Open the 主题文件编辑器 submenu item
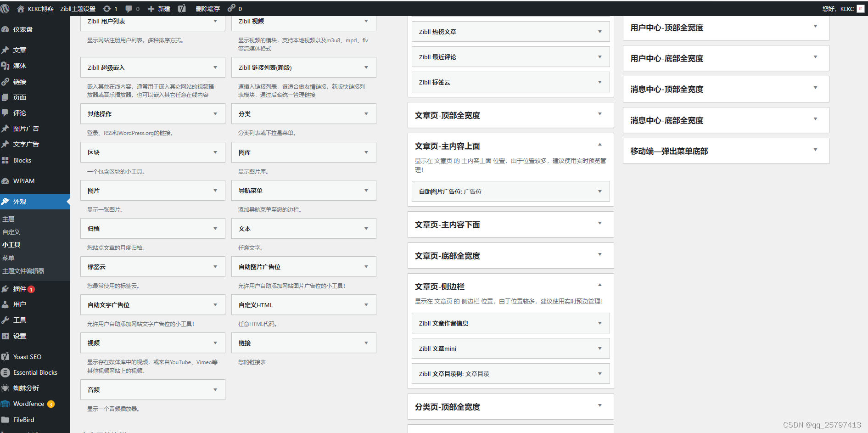 [23, 271]
